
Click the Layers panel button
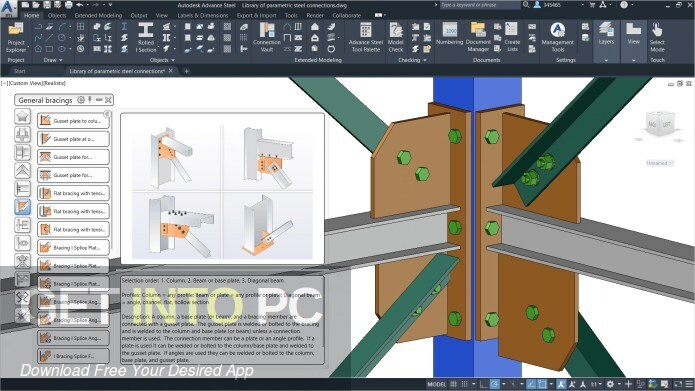coord(606,34)
